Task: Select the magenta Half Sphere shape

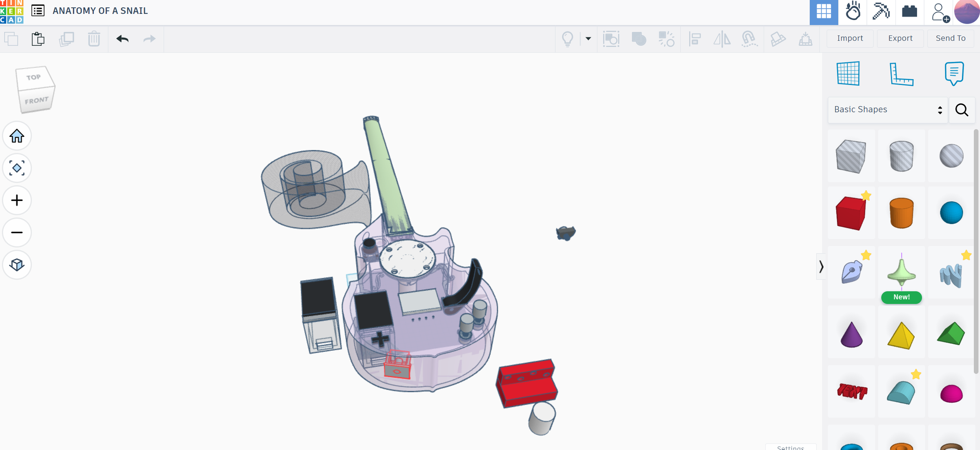Action: click(951, 392)
